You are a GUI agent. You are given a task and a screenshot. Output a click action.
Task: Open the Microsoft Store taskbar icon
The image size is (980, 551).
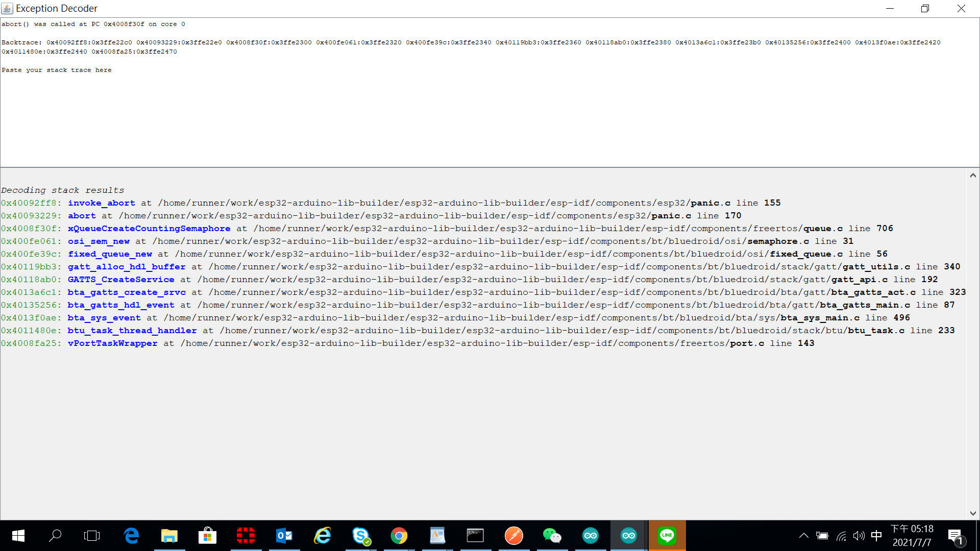(207, 536)
